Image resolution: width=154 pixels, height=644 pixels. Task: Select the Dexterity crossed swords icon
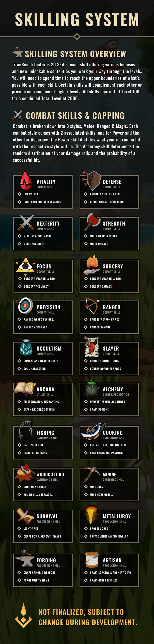tap(26, 222)
